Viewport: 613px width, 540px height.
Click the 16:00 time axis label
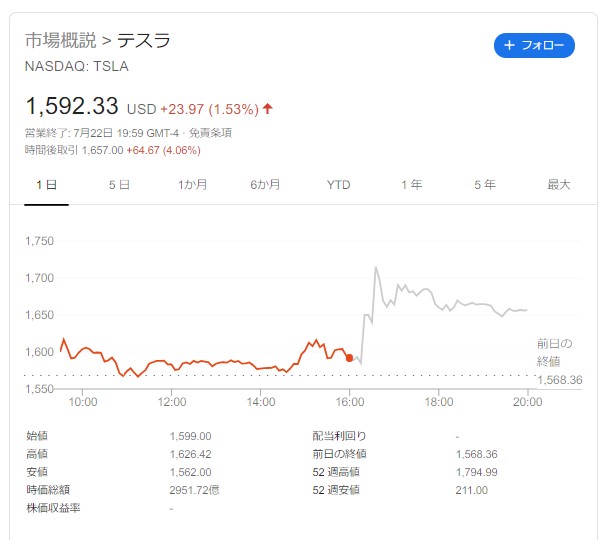coord(350,402)
